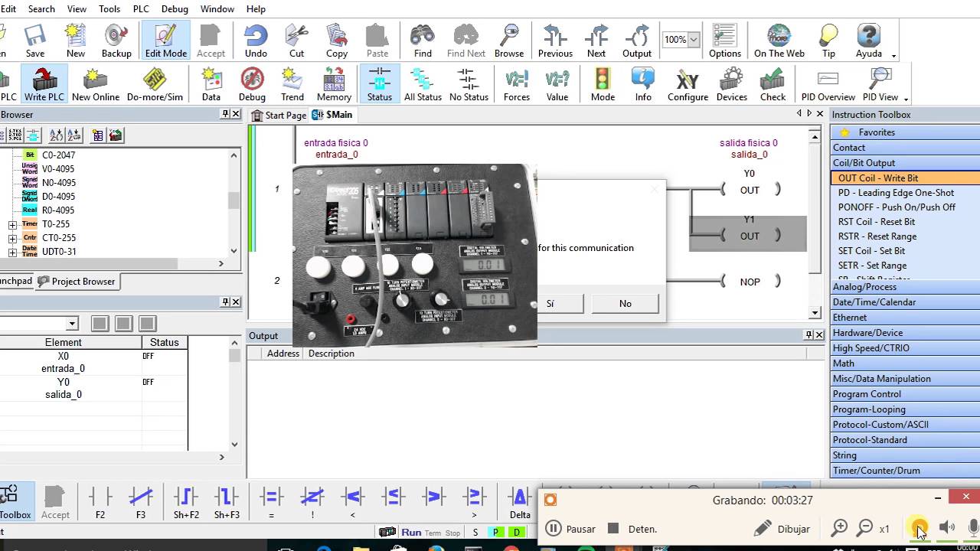
Task: Click the No button in dialog
Action: click(x=626, y=304)
